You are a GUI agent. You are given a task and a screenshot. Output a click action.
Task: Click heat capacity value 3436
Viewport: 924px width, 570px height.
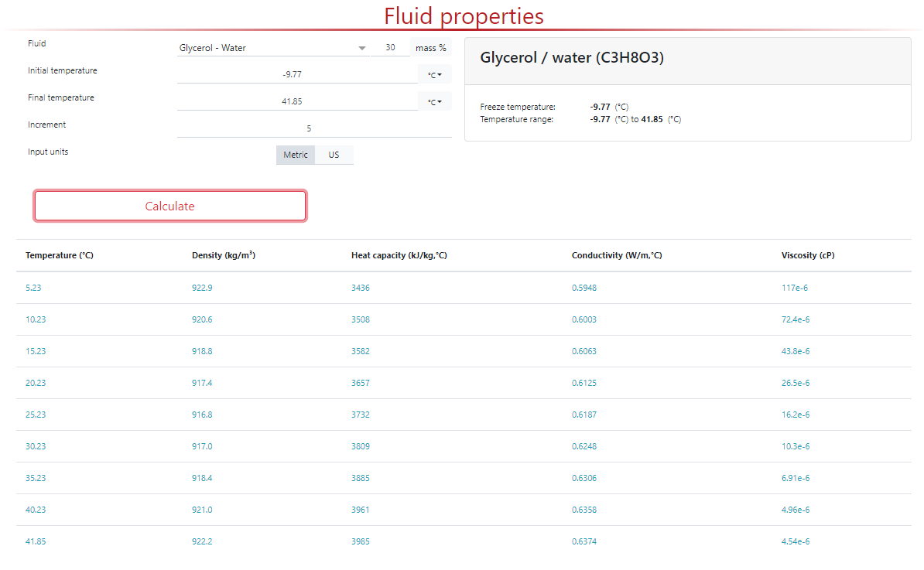pos(361,288)
